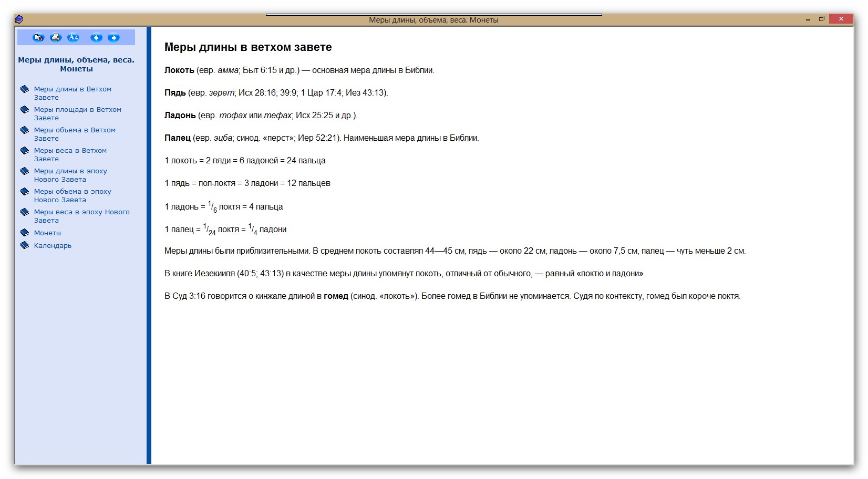Open the Монеты section link
868x479 pixels.
(x=47, y=233)
